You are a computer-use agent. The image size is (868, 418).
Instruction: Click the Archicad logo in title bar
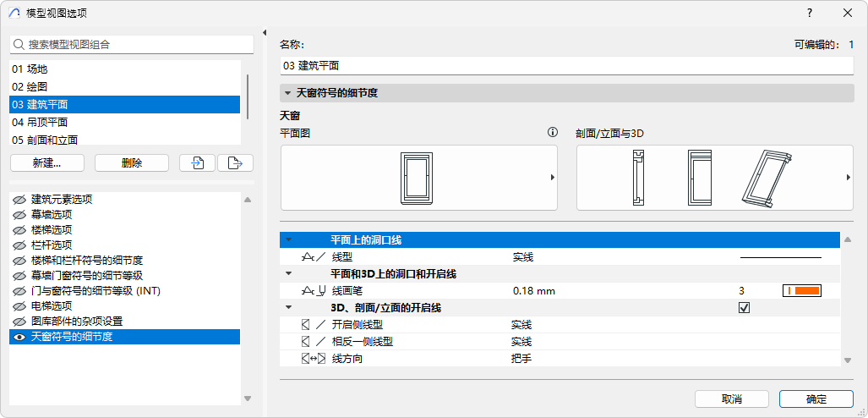click(15, 14)
